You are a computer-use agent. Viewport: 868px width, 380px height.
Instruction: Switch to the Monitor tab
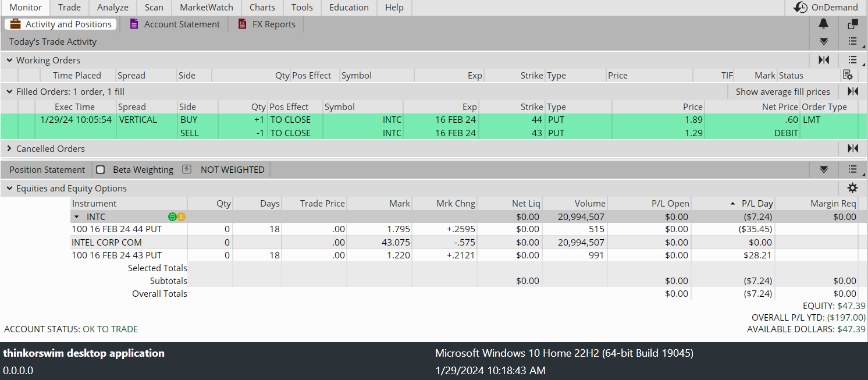pyautogui.click(x=26, y=8)
